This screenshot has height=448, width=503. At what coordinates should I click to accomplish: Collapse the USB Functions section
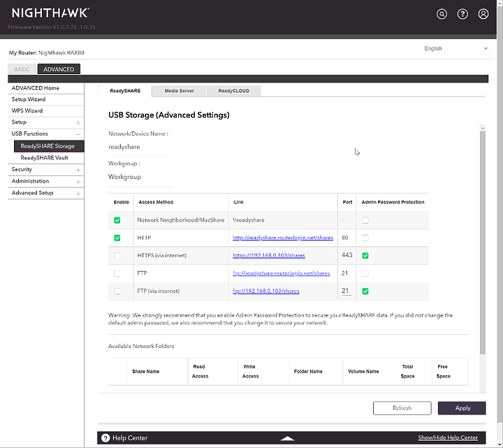[78, 134]
